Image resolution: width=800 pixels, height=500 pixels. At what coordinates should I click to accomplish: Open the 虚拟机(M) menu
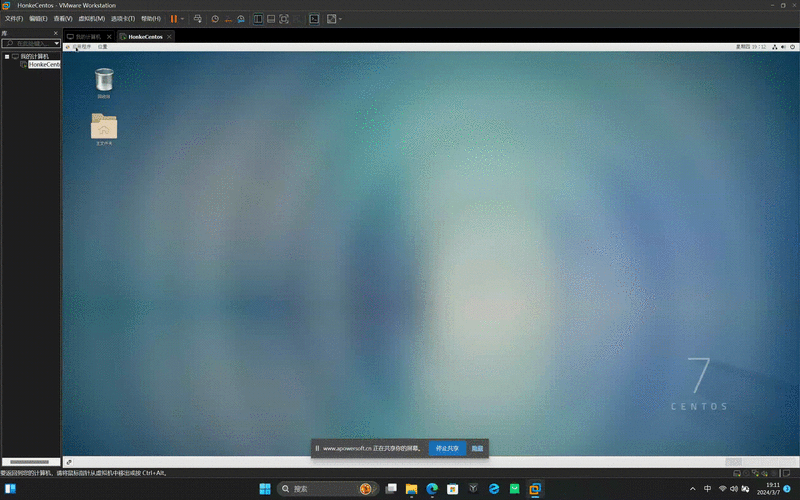point(91,19)
